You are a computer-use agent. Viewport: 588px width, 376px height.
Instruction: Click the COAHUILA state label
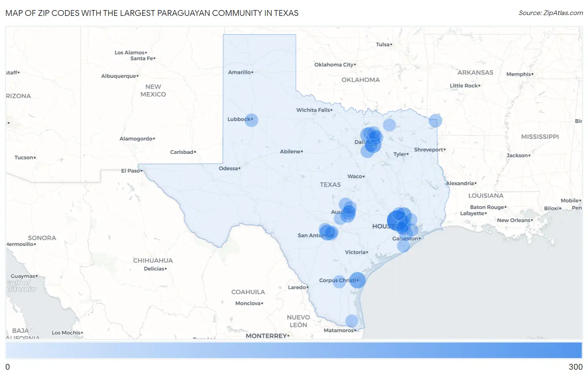pyautogui.click(x=248, y=292)
